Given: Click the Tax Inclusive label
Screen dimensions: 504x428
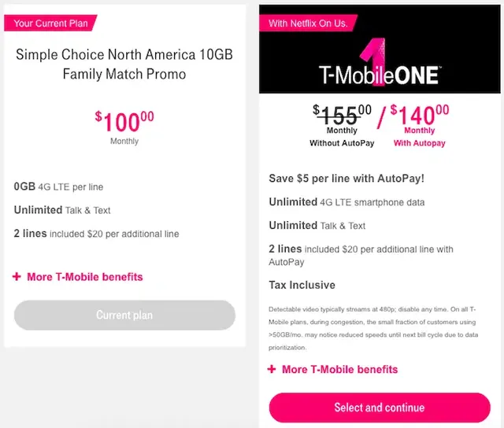Looking at the screenshot, I should click(302, 285).
